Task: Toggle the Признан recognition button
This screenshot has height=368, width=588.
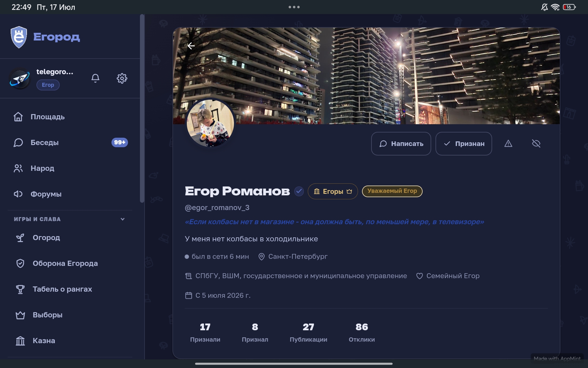Action: coord(464,144)
